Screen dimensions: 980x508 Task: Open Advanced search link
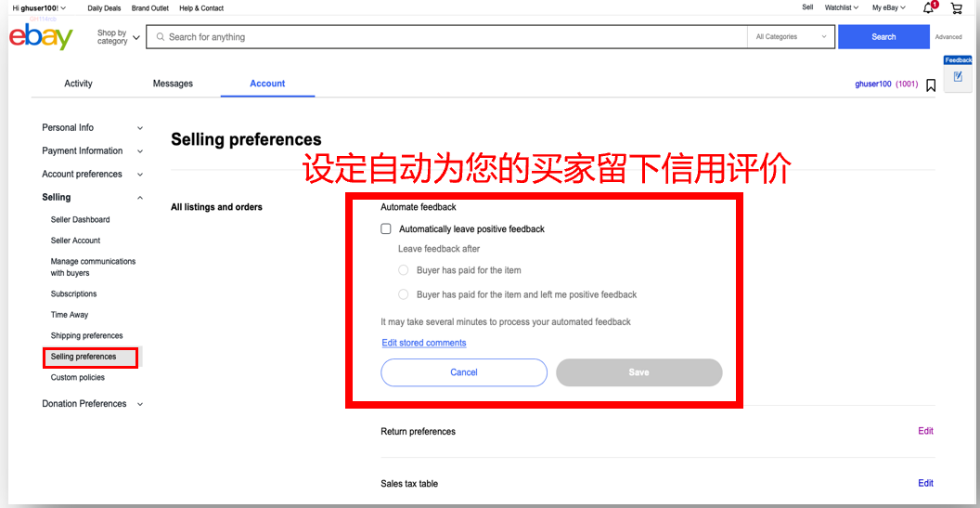[x=948, y=37]
